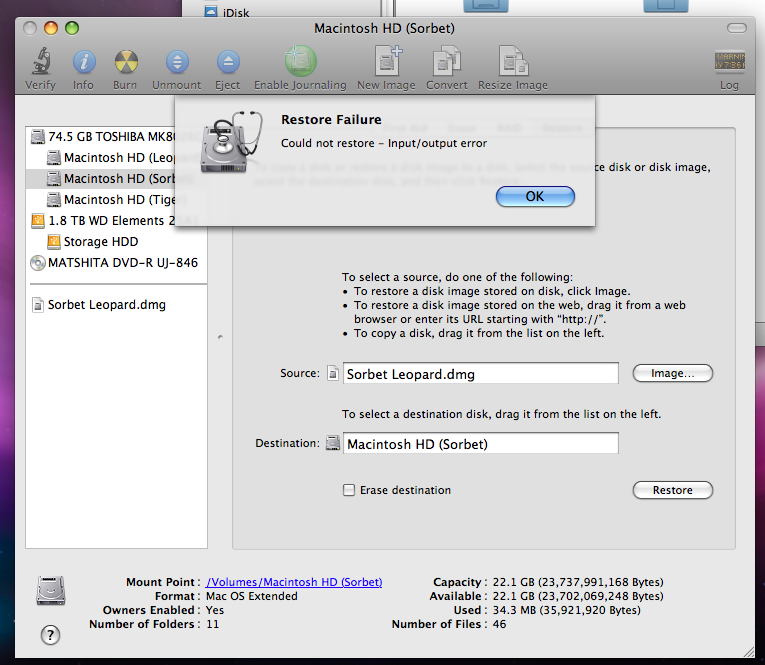Click the New Image toolbar icon
765x665 pixels.
[387, 60]
